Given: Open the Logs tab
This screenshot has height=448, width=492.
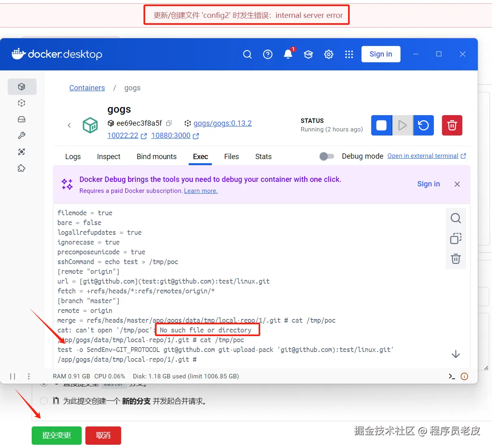Looking at the screenshot, I should click(x=73, y=157).
